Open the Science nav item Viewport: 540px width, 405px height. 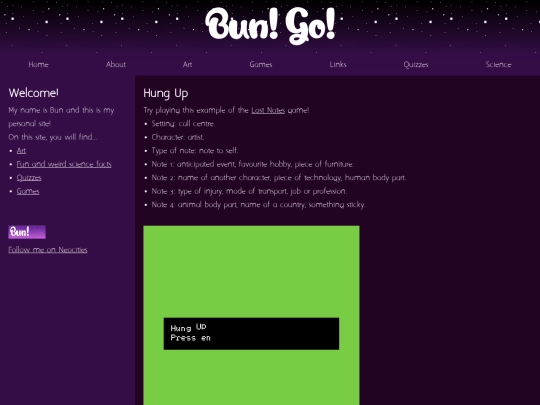click(x=498, y=64)
